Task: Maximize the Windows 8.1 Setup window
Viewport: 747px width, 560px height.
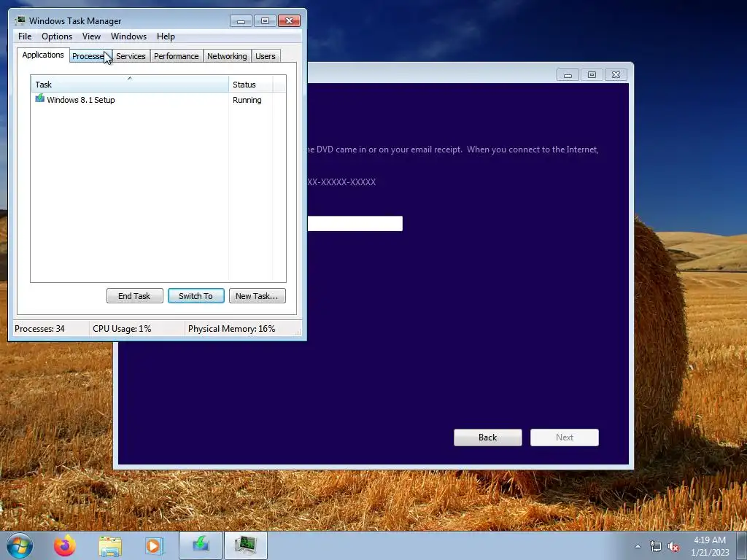Action: [x=592, y=75]
